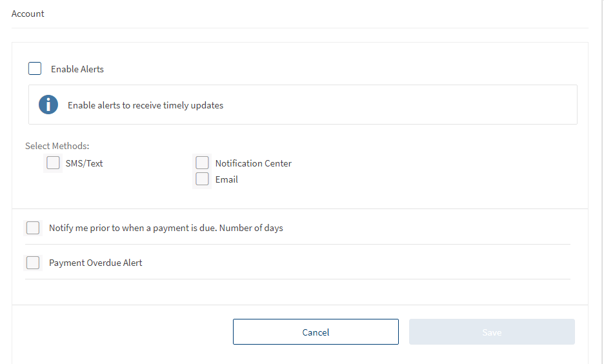Click the 'Email' label text

(226, 179)
